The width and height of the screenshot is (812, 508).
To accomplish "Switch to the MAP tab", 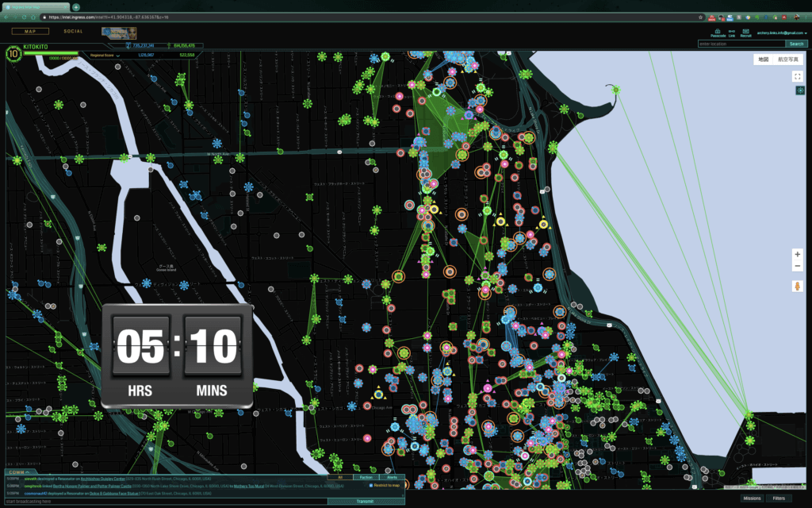I will (30, 31).
